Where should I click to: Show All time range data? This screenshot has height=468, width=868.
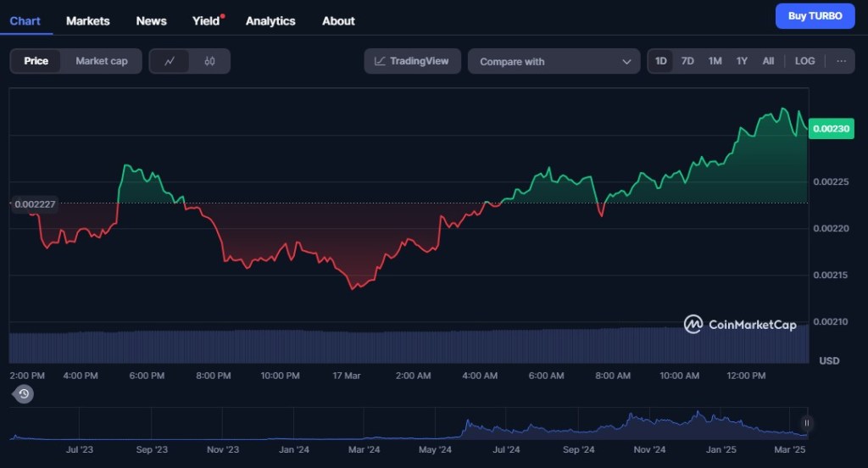click(x=768, y=61)
